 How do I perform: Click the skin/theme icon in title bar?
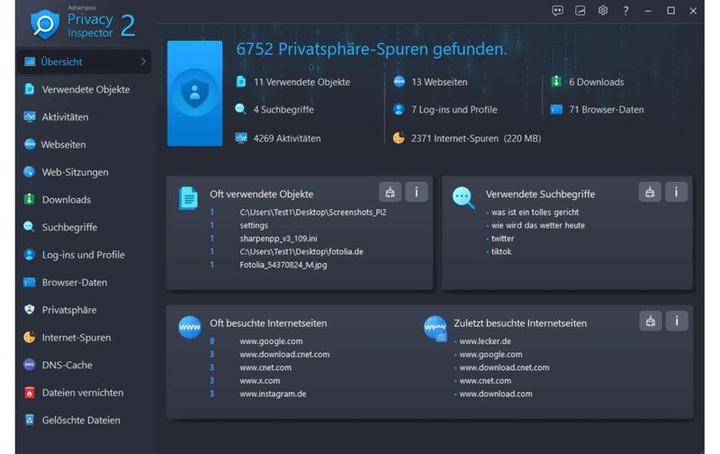click(580, 11)
